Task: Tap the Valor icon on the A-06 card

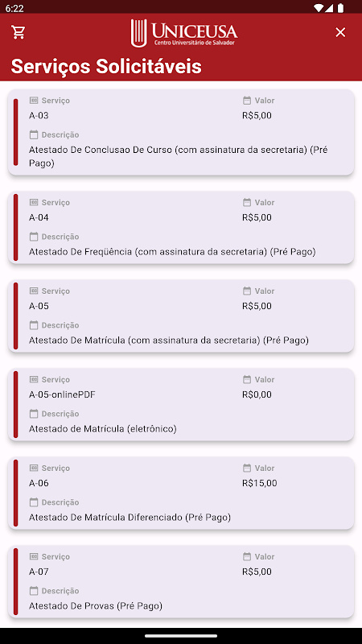Action: [247, 468]
